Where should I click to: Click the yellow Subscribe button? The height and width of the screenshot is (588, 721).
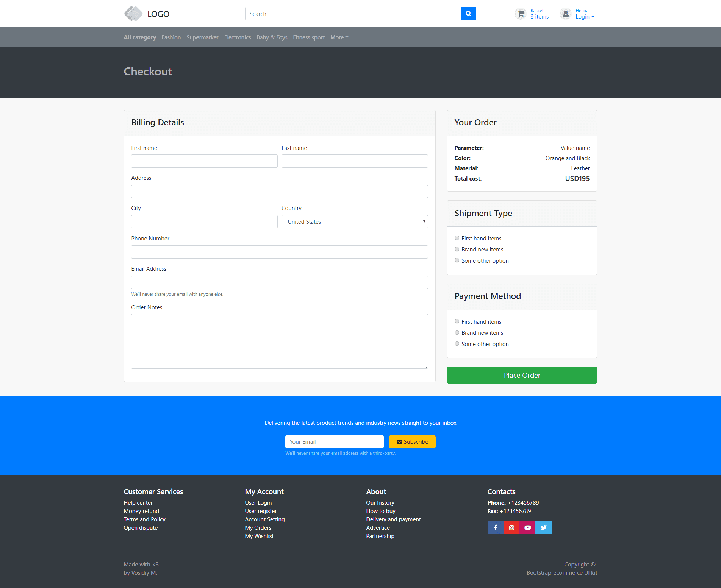412,441
